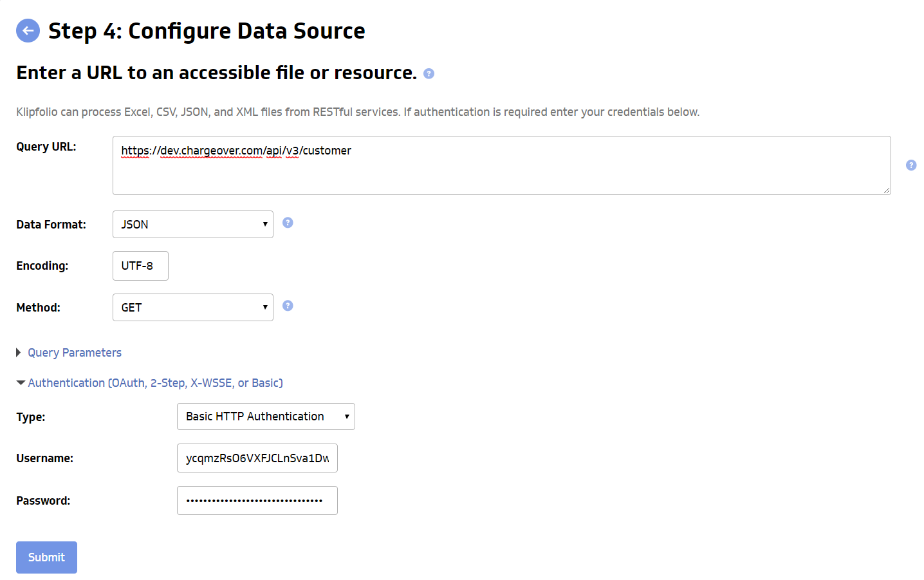This screenshot has width=924, height=580.
Task: Click the Klipfolio description paragraph text
Action: pyautogui.click(x=358, y=112)
